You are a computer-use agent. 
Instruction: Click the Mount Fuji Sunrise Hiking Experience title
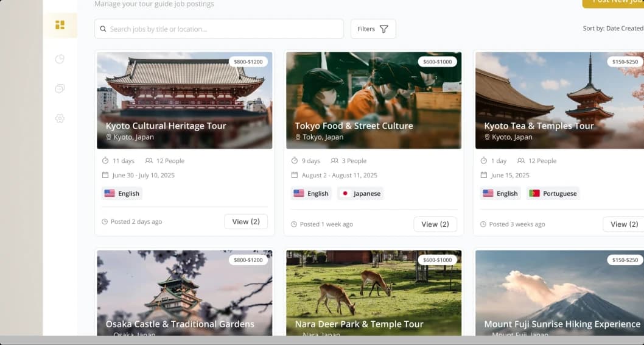click(562, 324)
